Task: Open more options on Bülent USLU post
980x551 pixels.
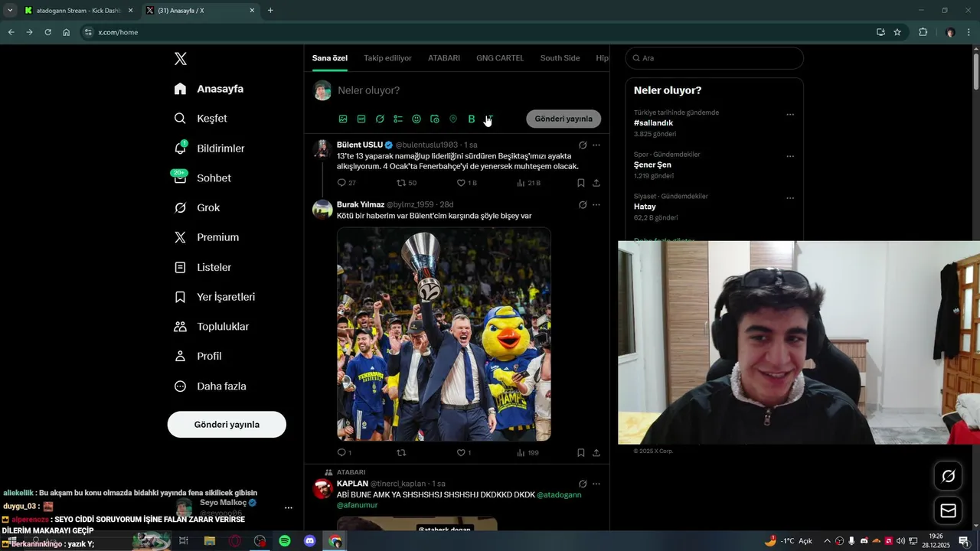Action: click(596, 145)
